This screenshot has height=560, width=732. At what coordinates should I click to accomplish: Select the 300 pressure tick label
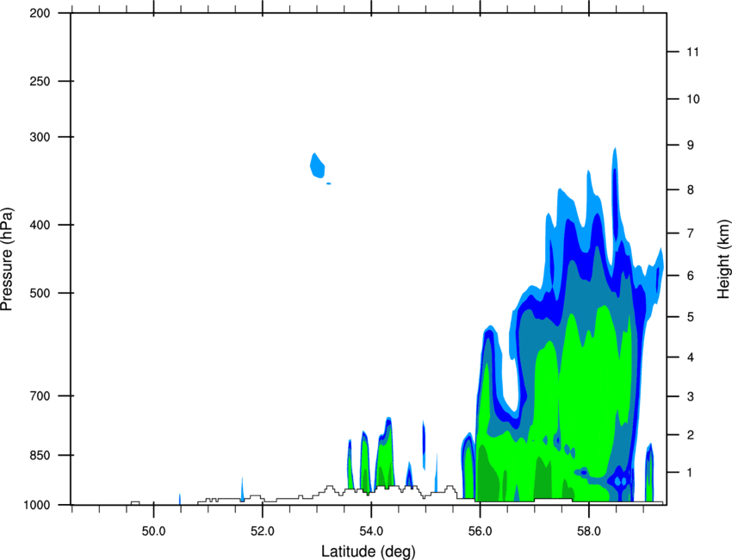point(40,137)
